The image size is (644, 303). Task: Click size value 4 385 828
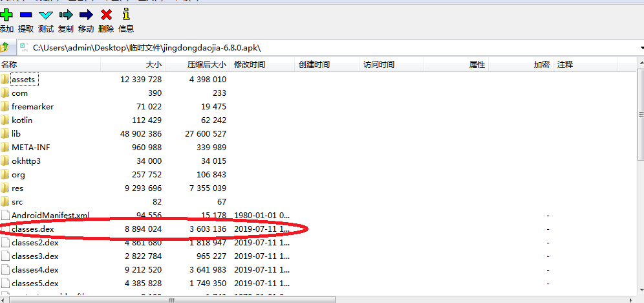[x=144, y=284]
